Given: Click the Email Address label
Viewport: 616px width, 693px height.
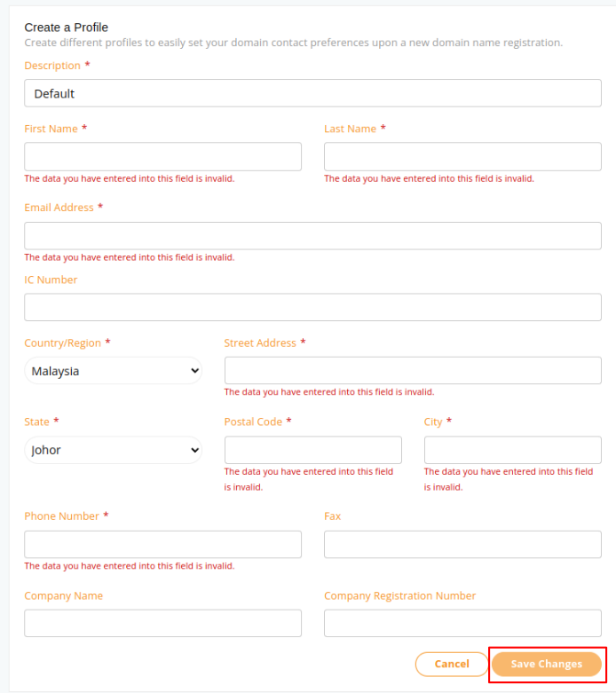Looking at the screenshot, I should (59, 208).
